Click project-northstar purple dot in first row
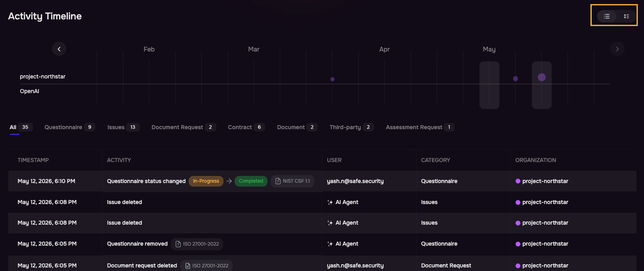Image resolution: width=644 pixels, height=271 pixels. (x=518, y=181)
